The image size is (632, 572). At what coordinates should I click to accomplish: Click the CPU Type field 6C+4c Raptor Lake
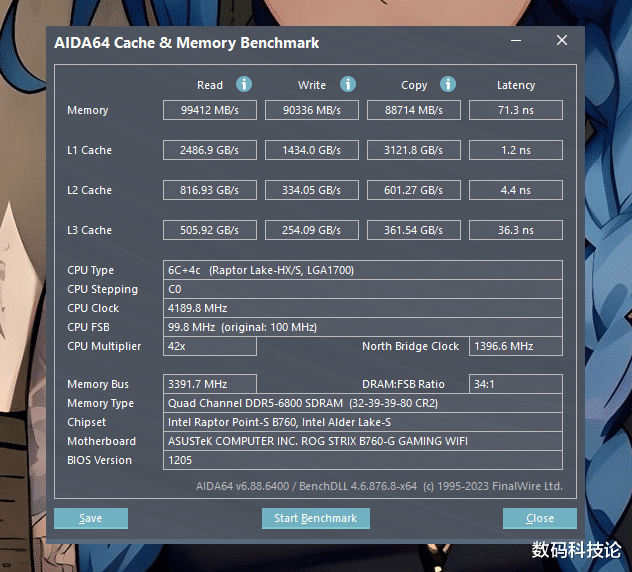[x=363, y=270]
